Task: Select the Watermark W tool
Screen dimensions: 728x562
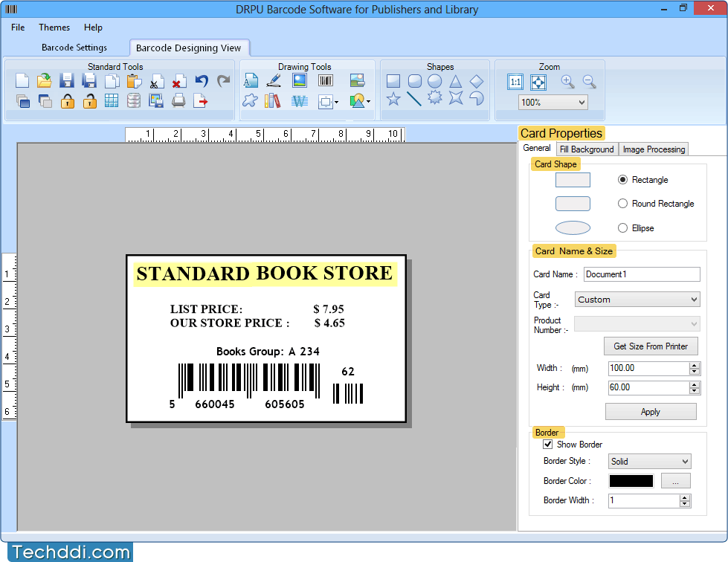Action: [x=300, y=100]
